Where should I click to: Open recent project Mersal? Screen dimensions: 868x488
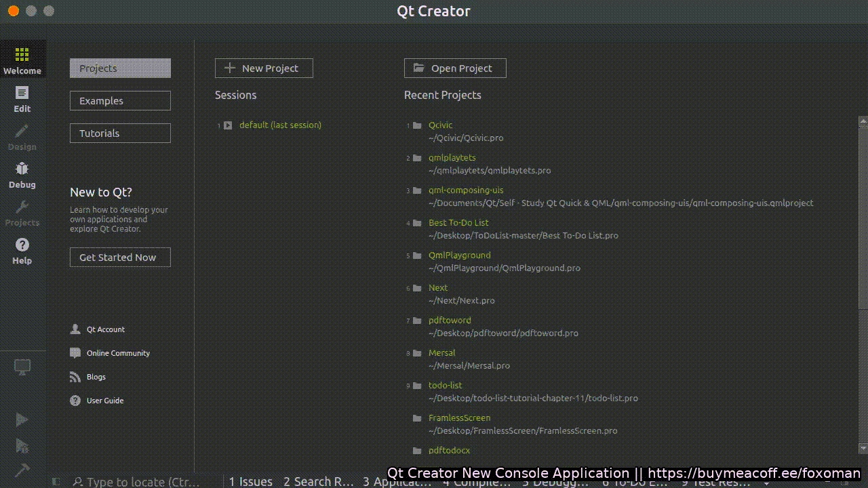tap(442, 352)
